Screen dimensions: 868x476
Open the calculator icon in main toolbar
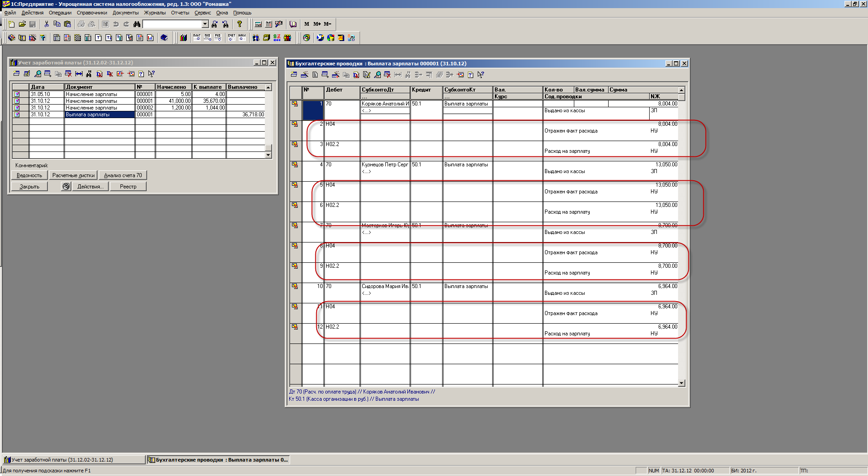(258, 24)
